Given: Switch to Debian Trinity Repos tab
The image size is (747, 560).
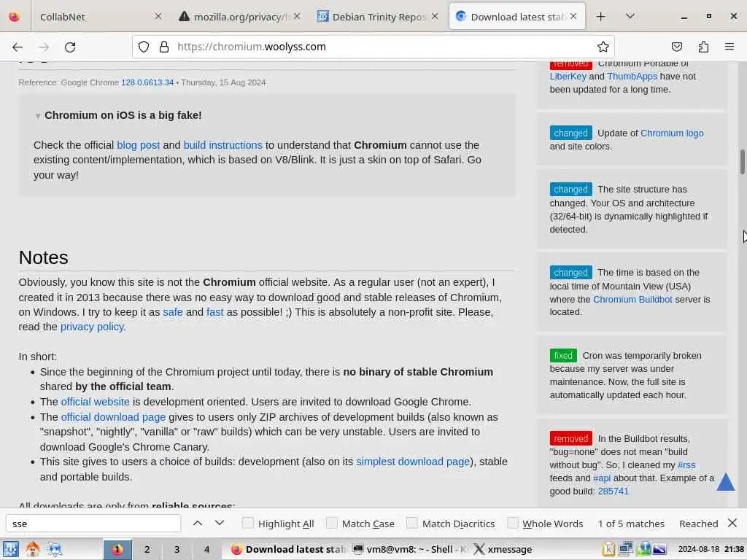Looking at the screenshot, I should [378, 17].
